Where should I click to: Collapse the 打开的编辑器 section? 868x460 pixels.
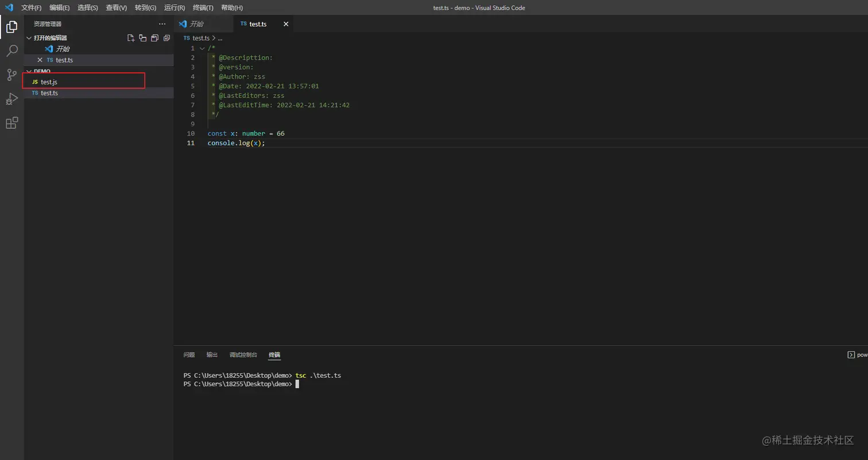point(29,38)
